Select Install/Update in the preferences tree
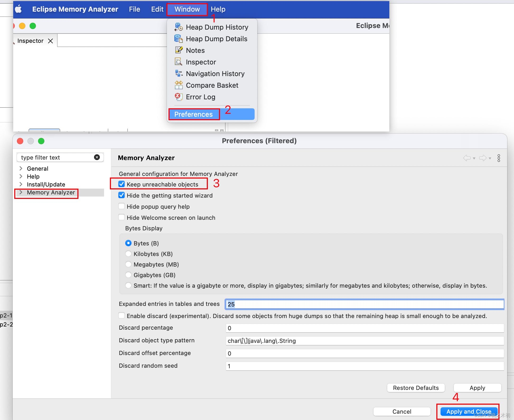 click(46, 184)
